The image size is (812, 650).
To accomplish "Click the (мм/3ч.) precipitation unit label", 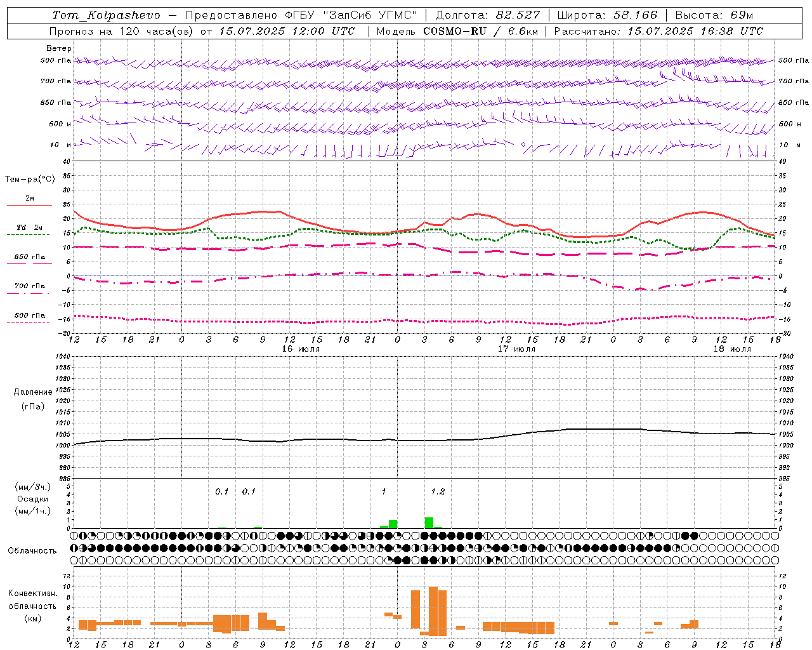I will (x=32, y=487).
